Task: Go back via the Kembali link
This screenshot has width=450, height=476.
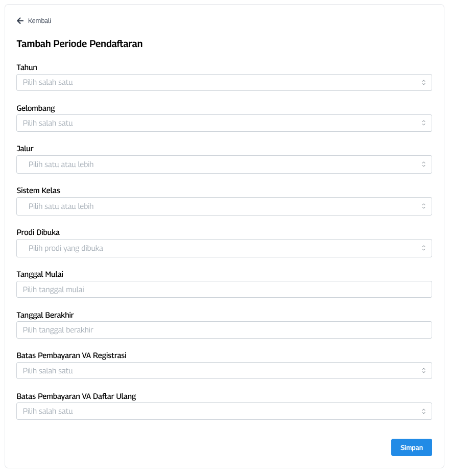Action: tap(39, 21)
